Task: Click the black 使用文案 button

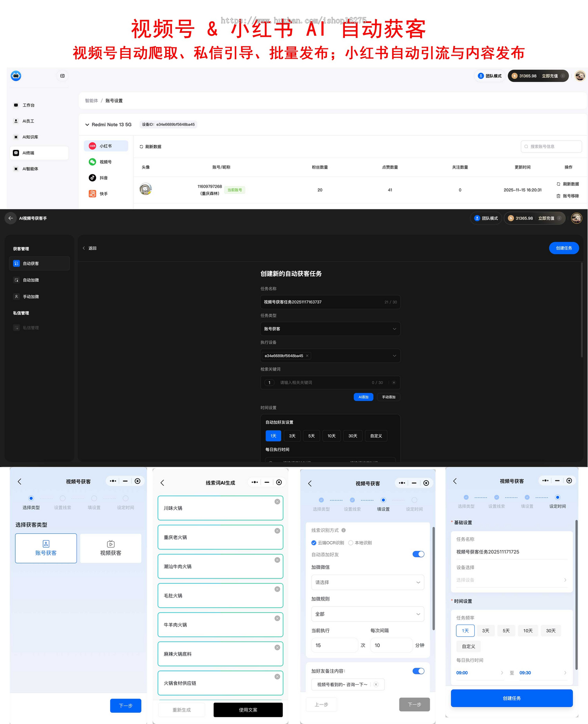Action: click(x=248, y=710)
